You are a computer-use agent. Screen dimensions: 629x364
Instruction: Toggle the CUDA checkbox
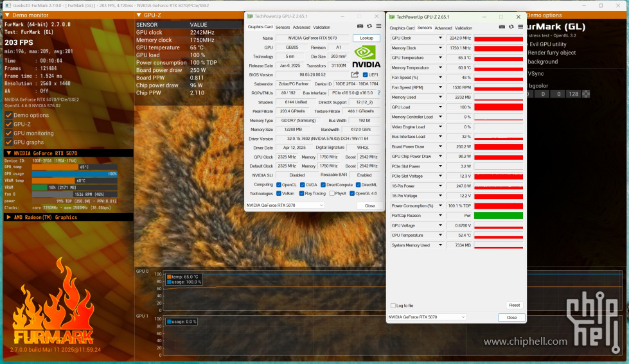(x=303, y=185)
